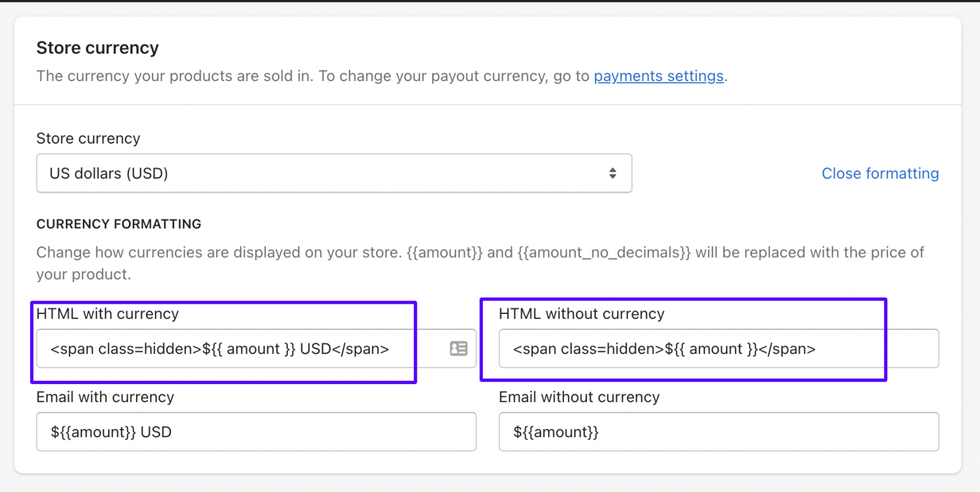Click the CURRENCY FORMATTING section heading

point(119,224)
